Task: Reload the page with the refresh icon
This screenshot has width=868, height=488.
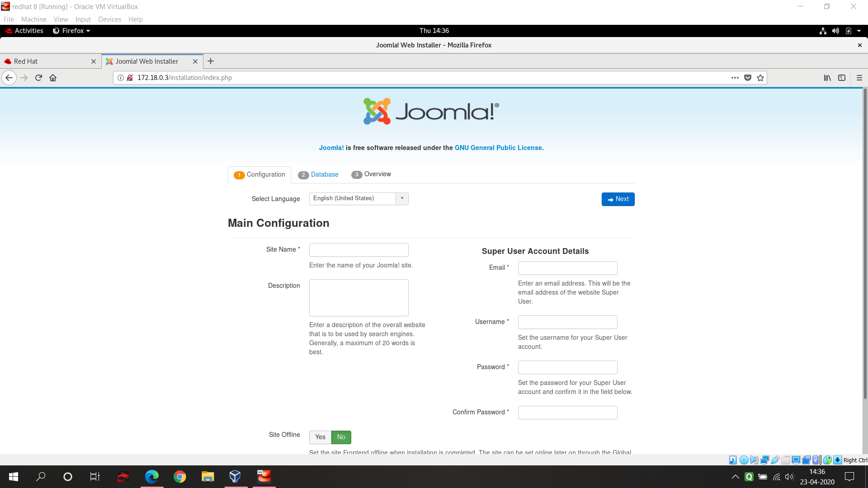Action: coord(38,78)
